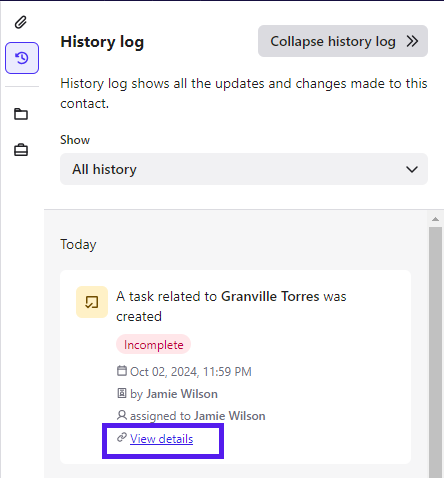Click the person icon before 'assigned to'
Screen dimensions: 444x478
click(x=122, y=415)
